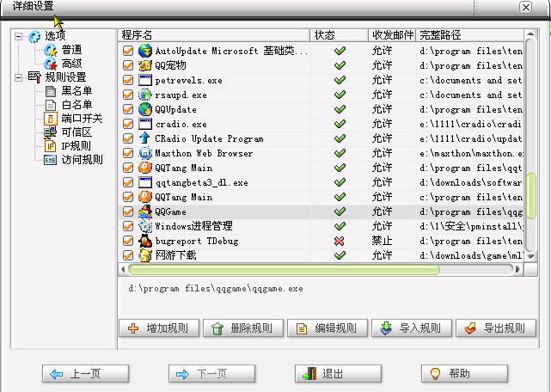Screen dimensions: 551x392
Task: Toggle the Maxthon Web Browser checkbox
Action: pos(128,153)
